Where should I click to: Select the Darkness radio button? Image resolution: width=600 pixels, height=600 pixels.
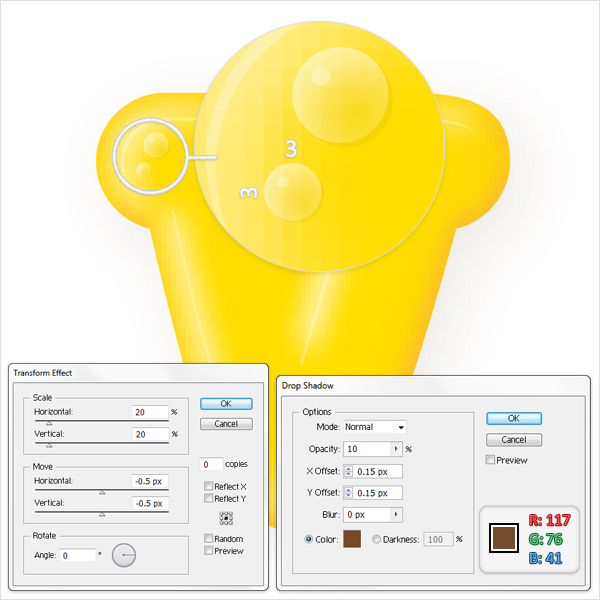[376, 539]
